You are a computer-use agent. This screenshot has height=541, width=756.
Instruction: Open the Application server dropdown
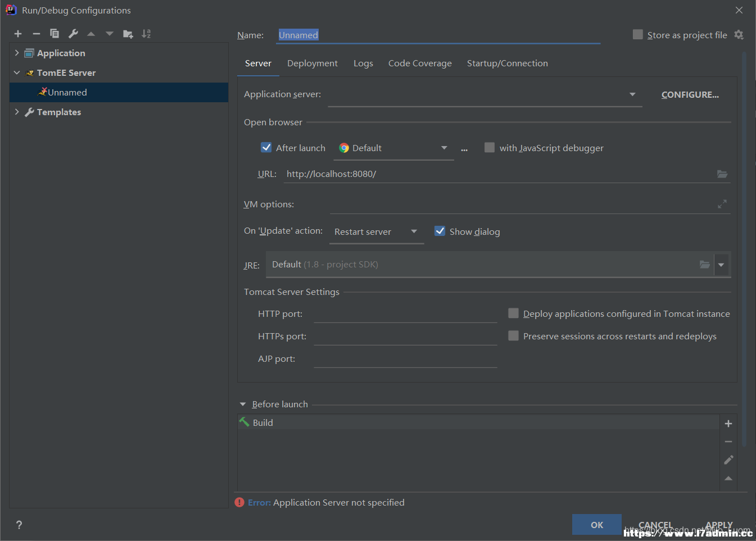coord(632,94)
